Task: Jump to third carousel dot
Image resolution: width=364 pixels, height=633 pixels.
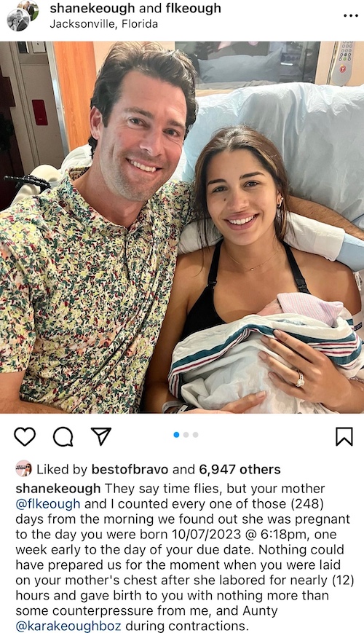Action: click(x=195, y=435)
